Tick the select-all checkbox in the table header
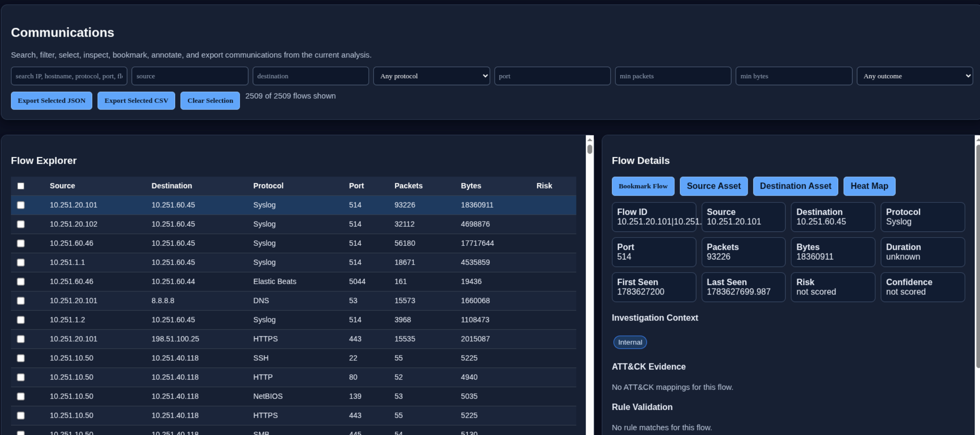Image resolution: width=980 pixels, height=435 pixels. tap(21, 186)
